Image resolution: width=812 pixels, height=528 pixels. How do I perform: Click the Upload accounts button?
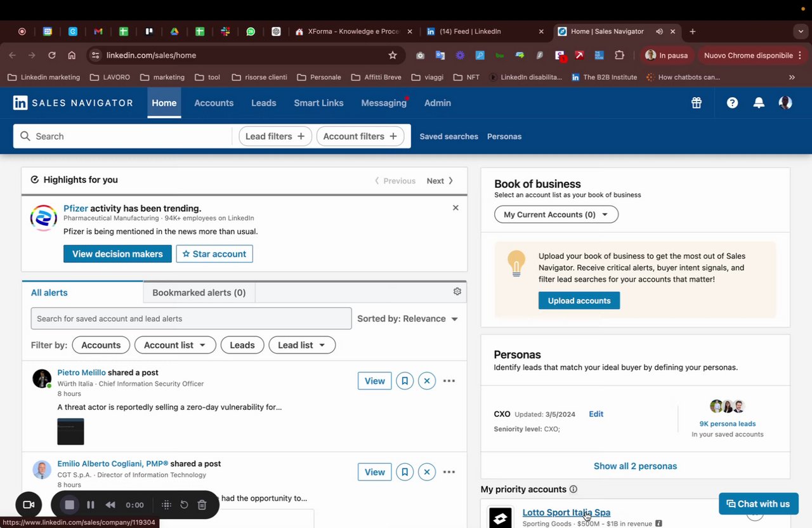[x=579, y=301]
